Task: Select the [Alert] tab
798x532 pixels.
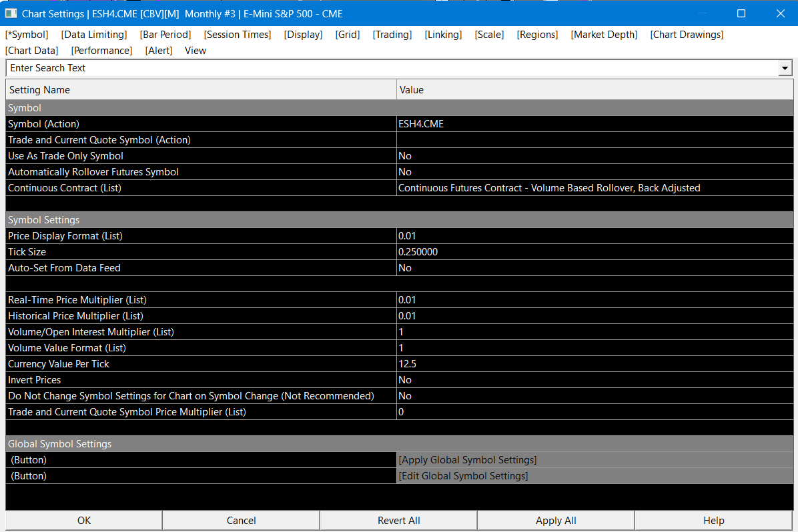Action: click(159, 51)
